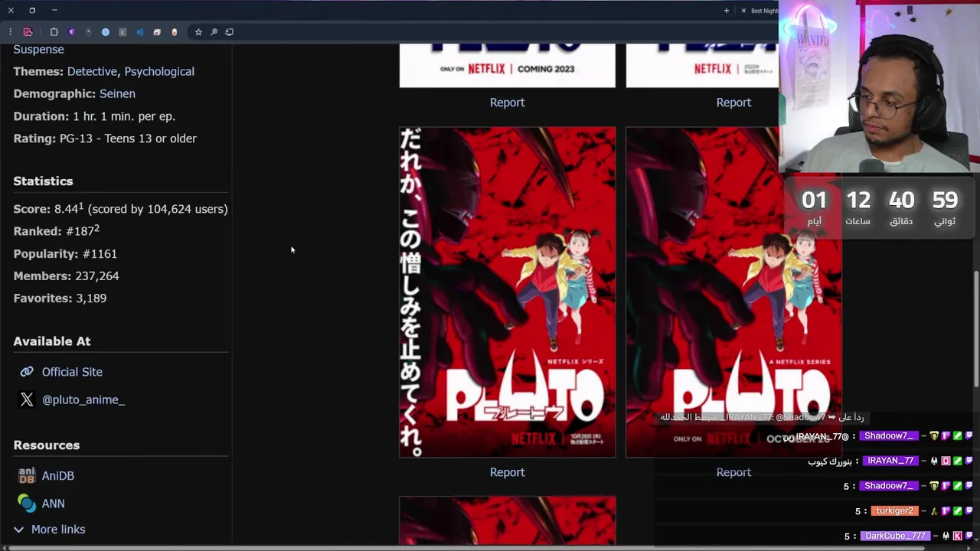Switch to the Best Night tab

(x=764, y=11)
